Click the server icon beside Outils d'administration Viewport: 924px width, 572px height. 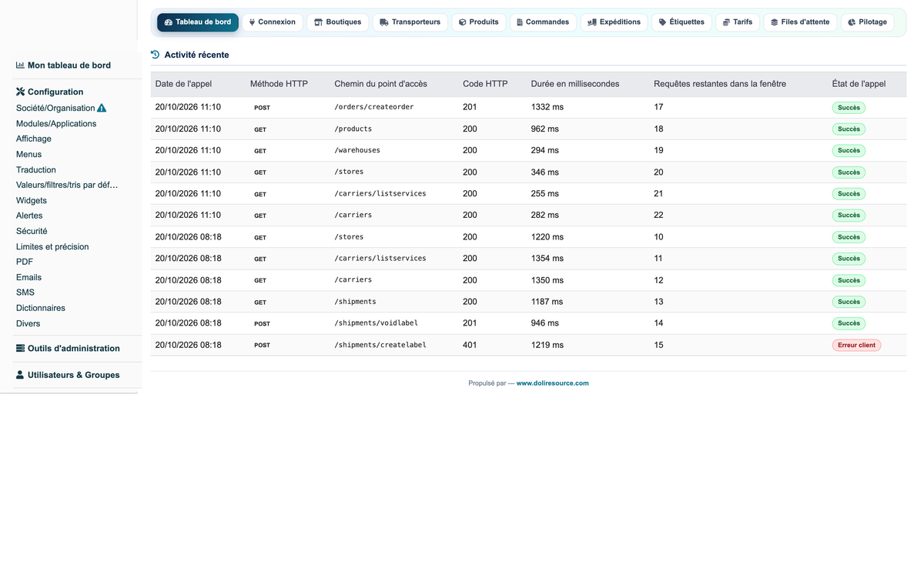[x=20, y=348]
